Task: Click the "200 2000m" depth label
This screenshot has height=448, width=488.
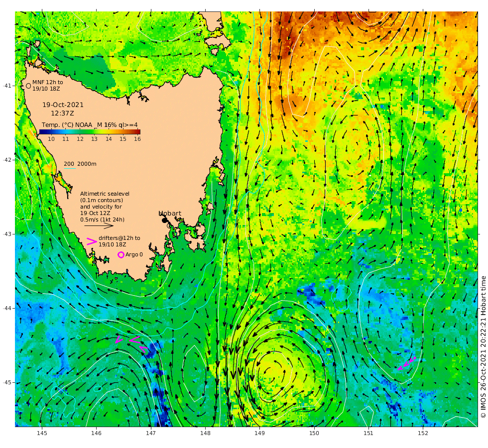Action: click(80, 164)
